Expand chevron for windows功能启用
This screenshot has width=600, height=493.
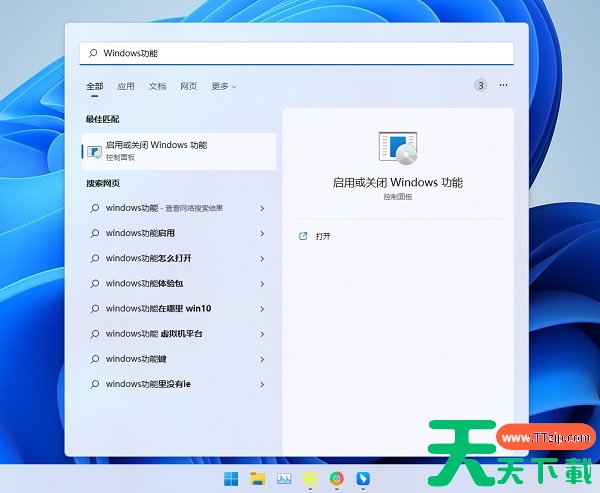(x=262, y=233)
